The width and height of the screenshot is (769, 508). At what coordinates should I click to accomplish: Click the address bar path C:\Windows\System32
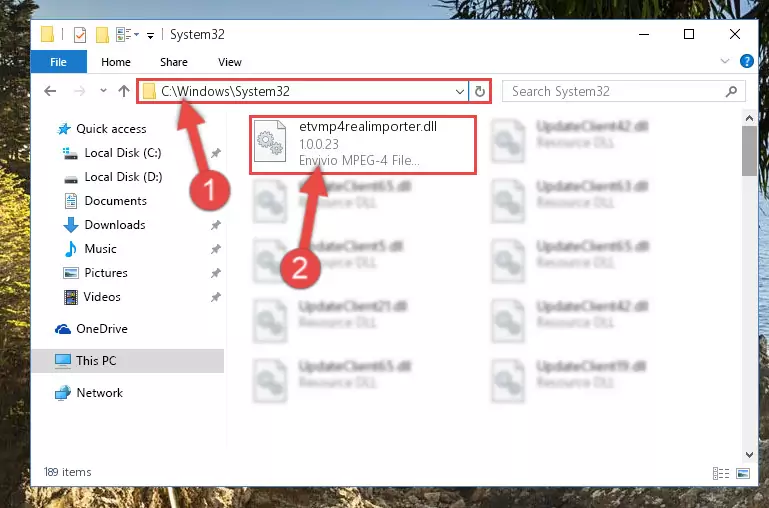pyautogui.click(x=225, y=91)
